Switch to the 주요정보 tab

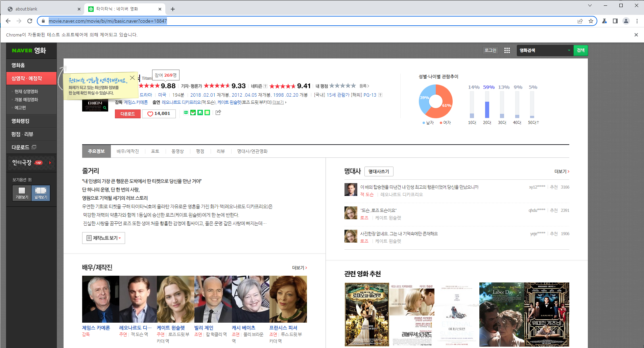coord(96,151)
